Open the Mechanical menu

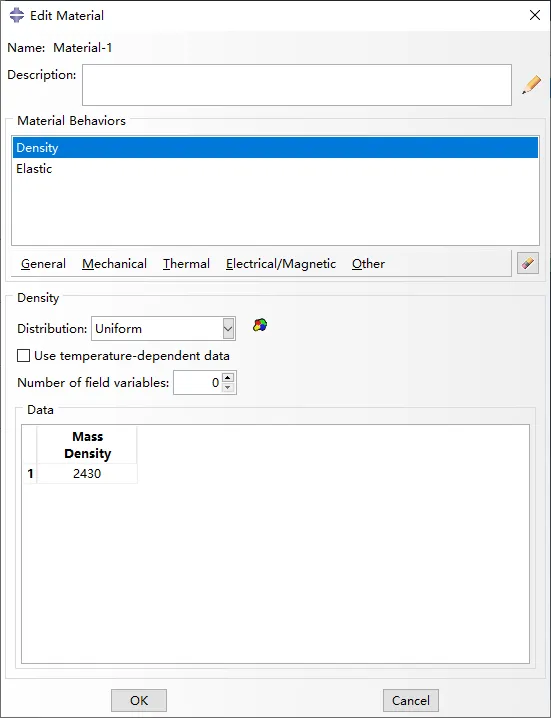point(115,264)
